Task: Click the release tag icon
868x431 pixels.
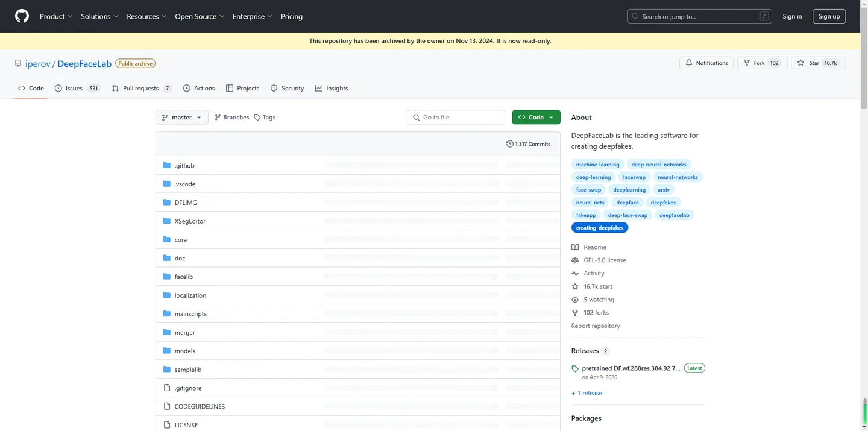Action: pyautogui.click(x=575, y=368)
